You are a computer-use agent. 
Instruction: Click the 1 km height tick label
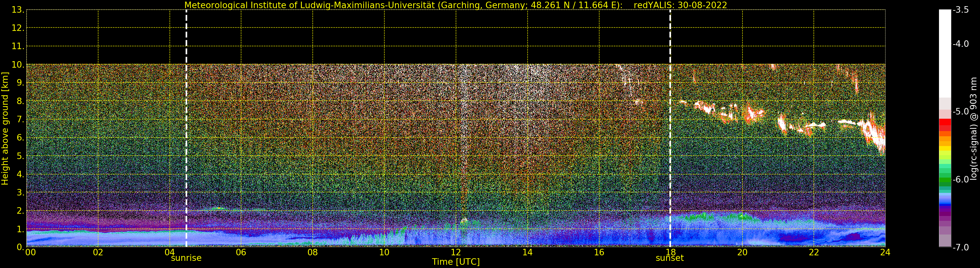(21, 229)
